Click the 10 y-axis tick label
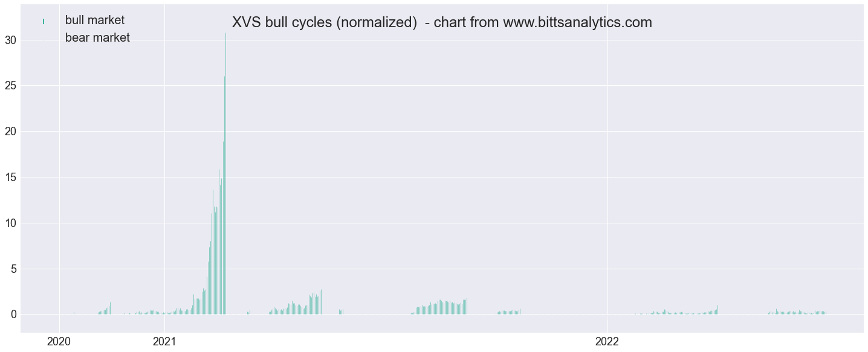This screenshot has height=352, width=868. (x=10, y=223)
